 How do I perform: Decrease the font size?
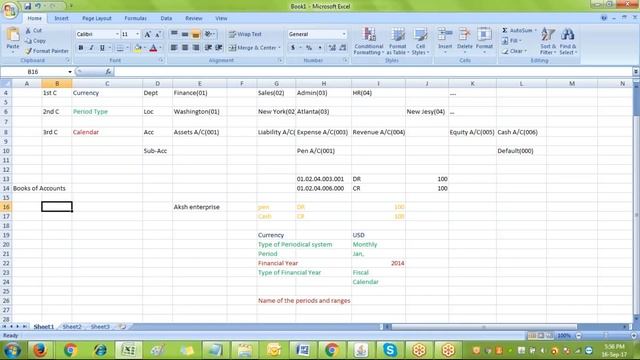pyautogui.click(x=158, y=34)
